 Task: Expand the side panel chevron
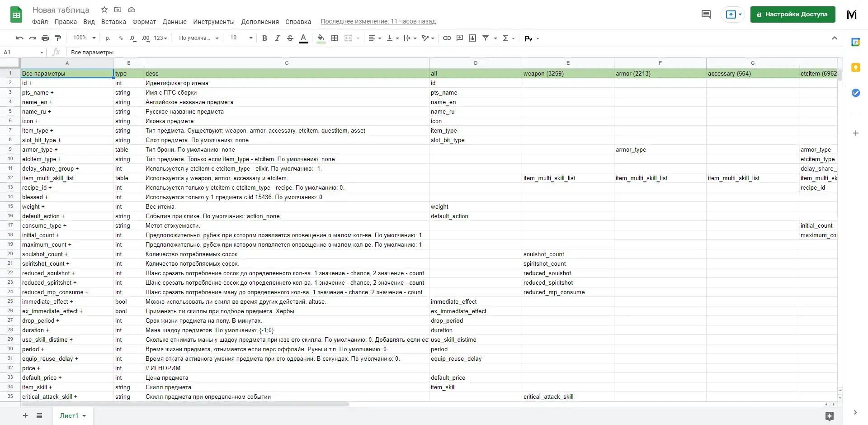pyautogui.click(x=855, y=412)
